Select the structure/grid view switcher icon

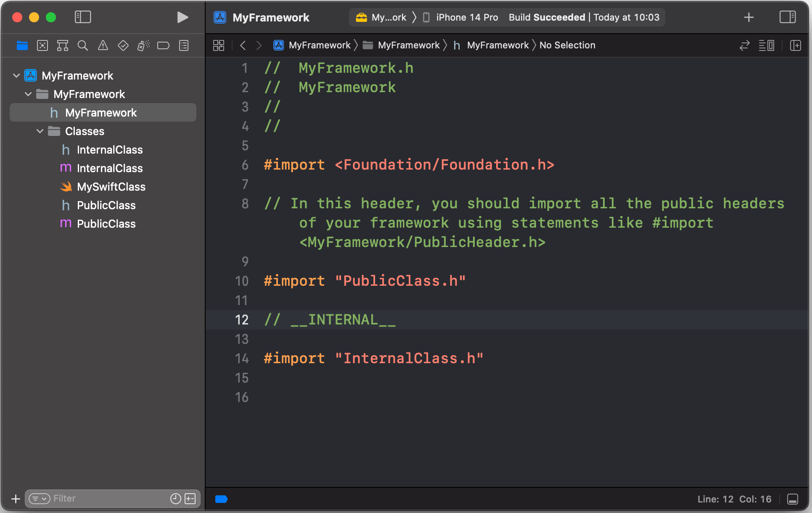[219, 45]
